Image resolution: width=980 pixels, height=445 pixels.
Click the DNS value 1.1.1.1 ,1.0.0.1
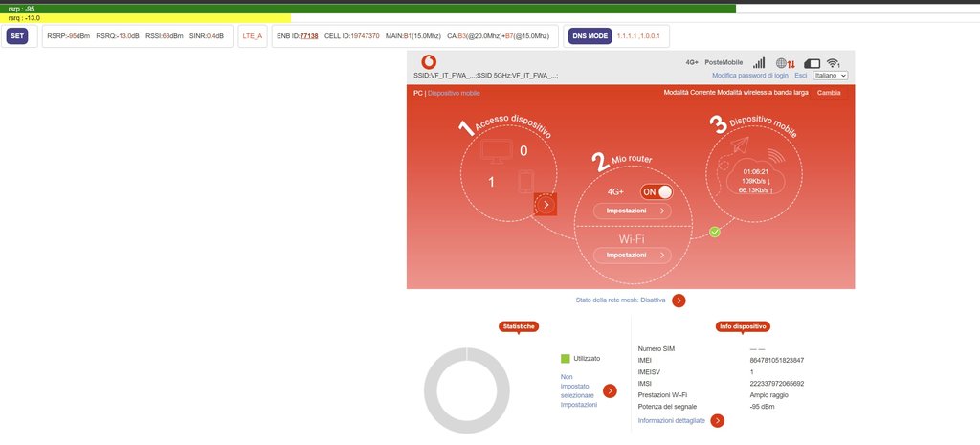638,36
